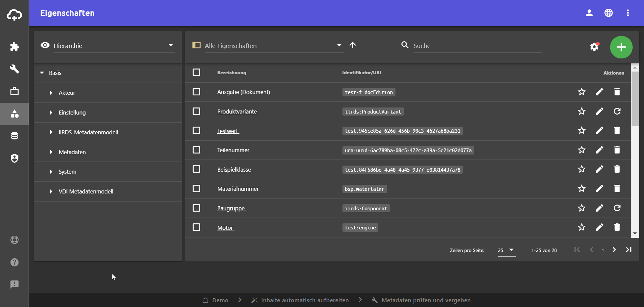644x307 pixels.
Task: Open the puzzle piece plugins section
Action: [14, 47]
